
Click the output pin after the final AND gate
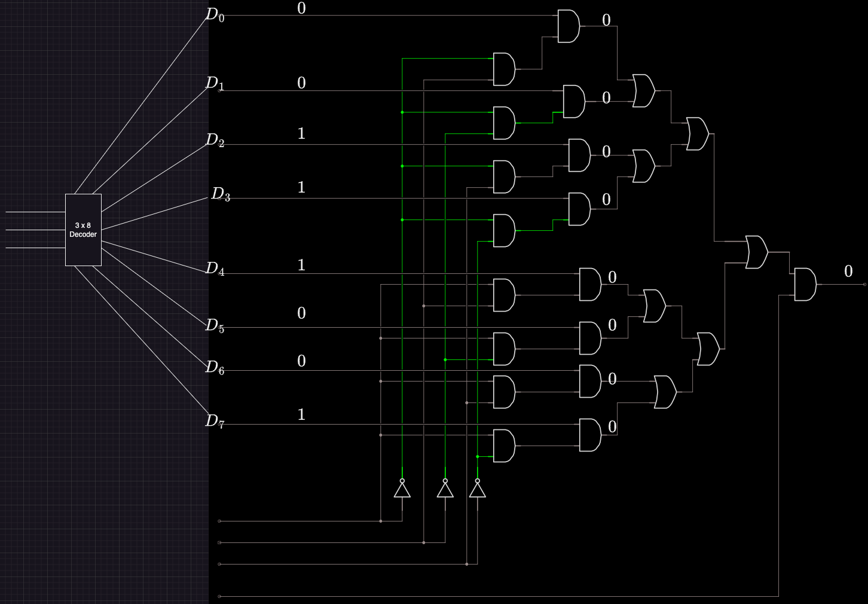click(864, 285)
